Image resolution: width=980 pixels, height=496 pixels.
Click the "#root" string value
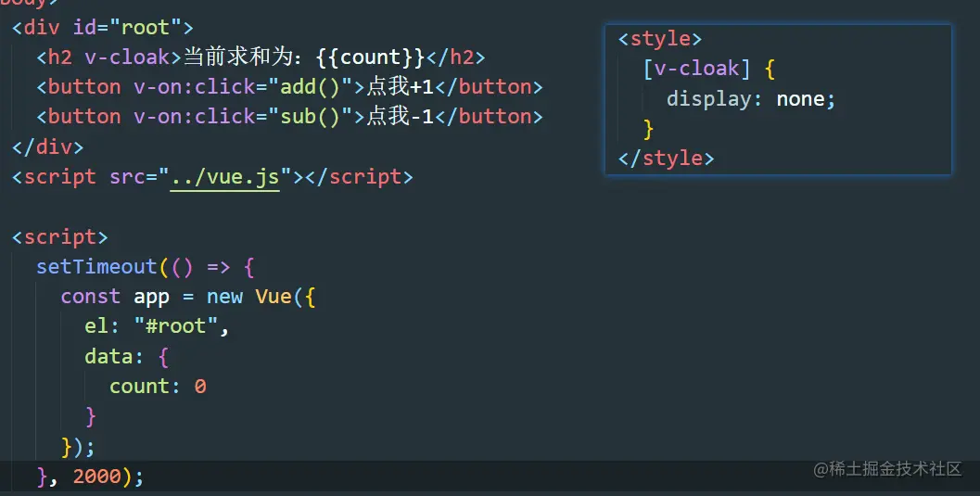tap(176, 326)
